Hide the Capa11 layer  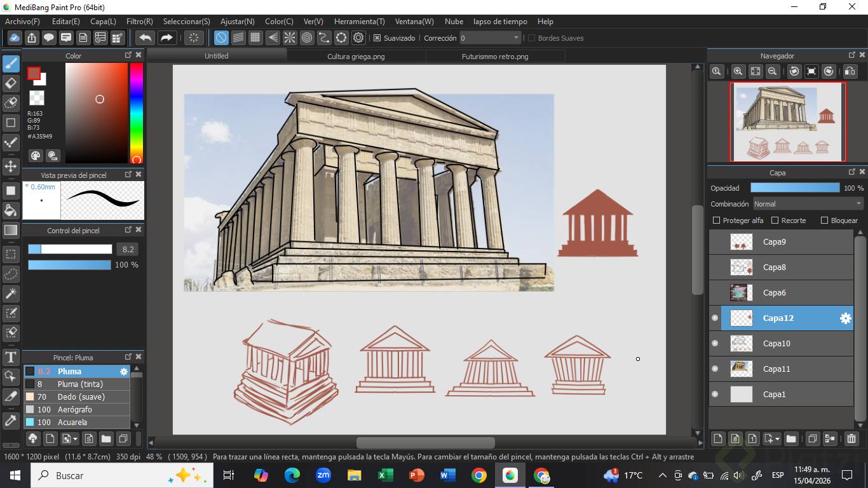[715, 369]
